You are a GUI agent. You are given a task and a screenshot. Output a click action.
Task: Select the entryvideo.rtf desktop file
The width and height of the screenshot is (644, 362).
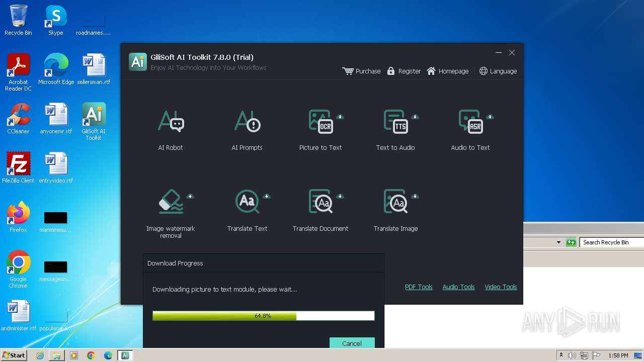pos(56,168)
